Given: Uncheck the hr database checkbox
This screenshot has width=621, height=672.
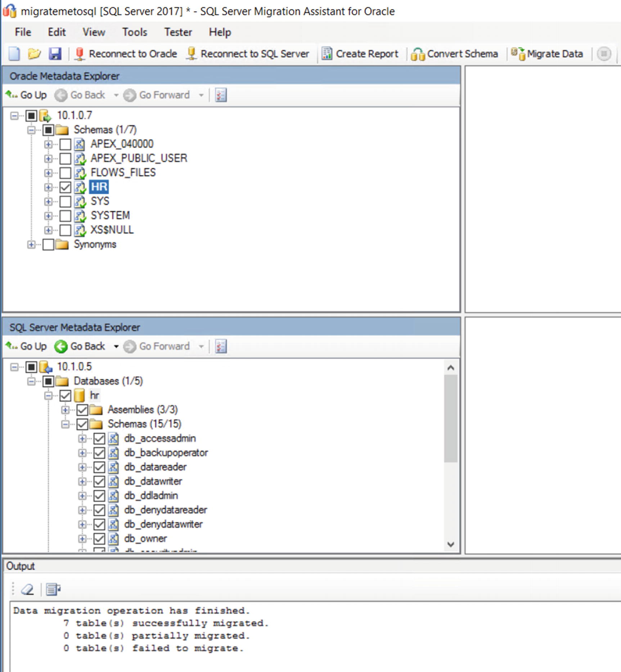Looking at the screenshot, I should [65, 396].
